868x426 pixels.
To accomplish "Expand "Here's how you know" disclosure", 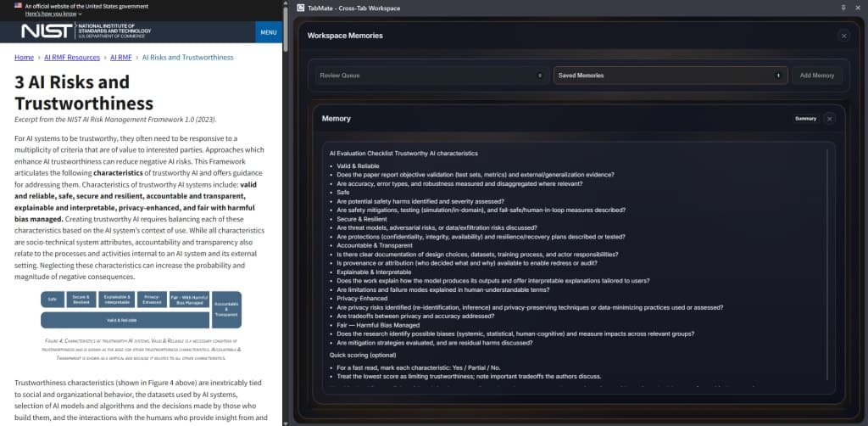I will click(53, 14).
